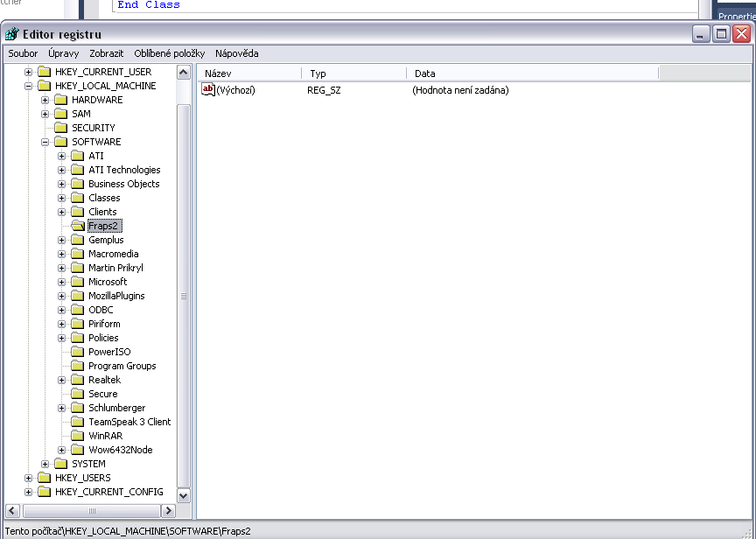Click the Editor registru title bar icon
The image size is (756, 539).
pos(12,34)
